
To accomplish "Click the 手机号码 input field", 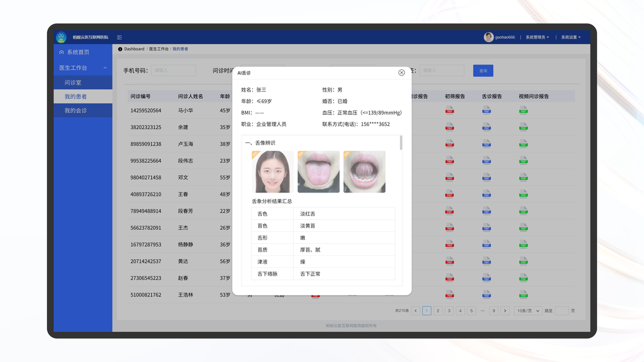I will (x=173, y=70).
